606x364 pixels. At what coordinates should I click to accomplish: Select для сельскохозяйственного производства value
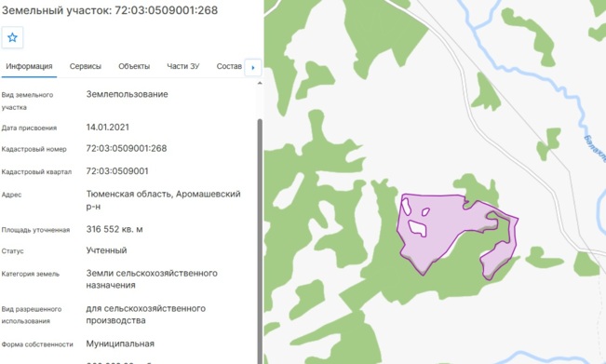(x=146, y=315)
